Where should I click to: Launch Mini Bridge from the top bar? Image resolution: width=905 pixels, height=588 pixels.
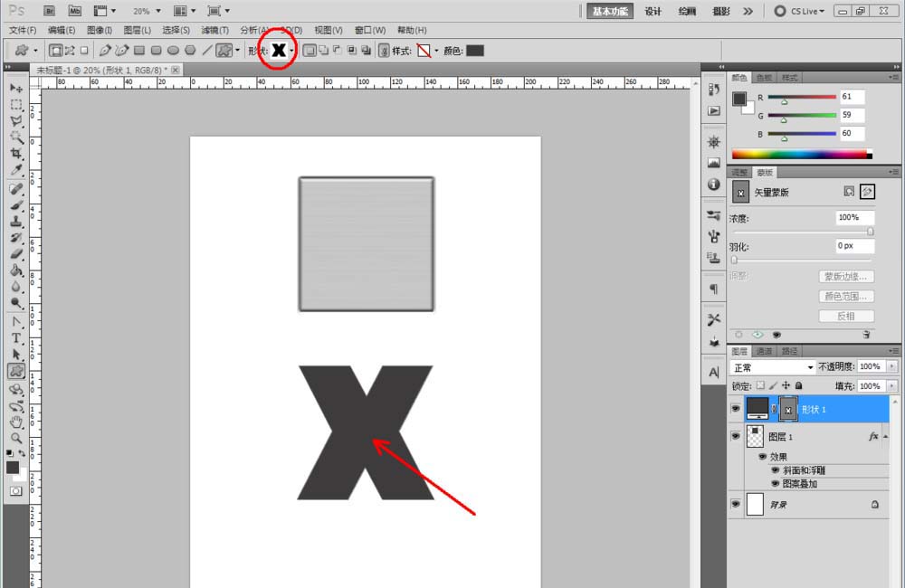click(x=75, y=11)
